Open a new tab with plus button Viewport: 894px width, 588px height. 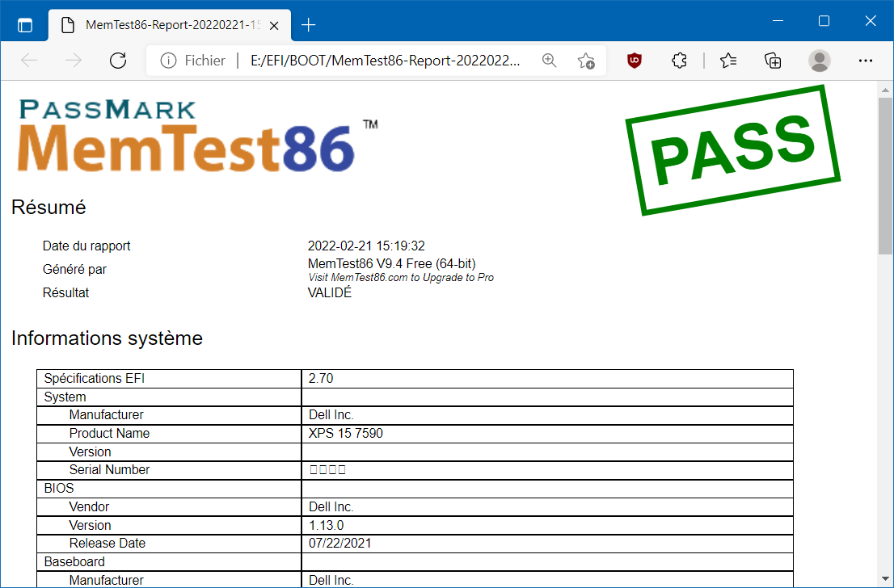309,25
